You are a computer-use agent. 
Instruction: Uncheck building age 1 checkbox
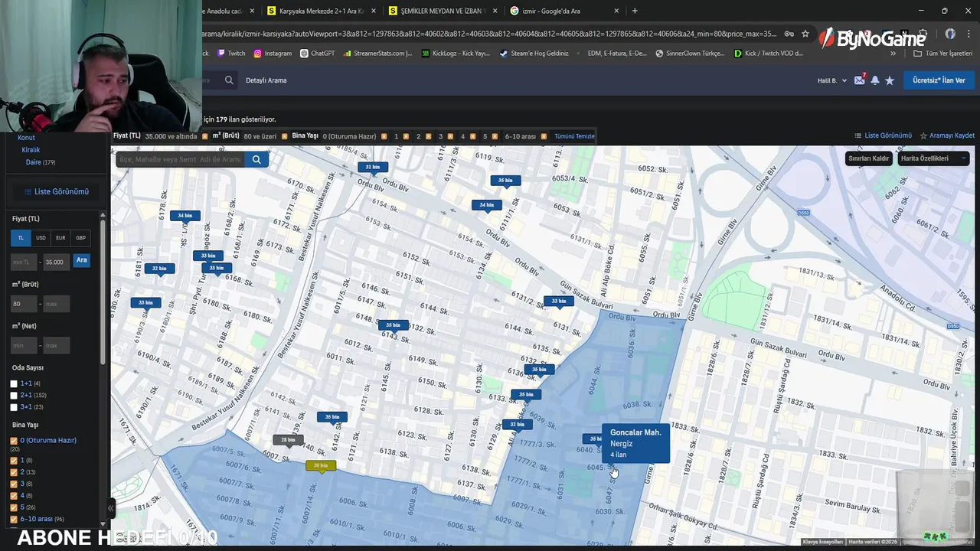(14, 461)
